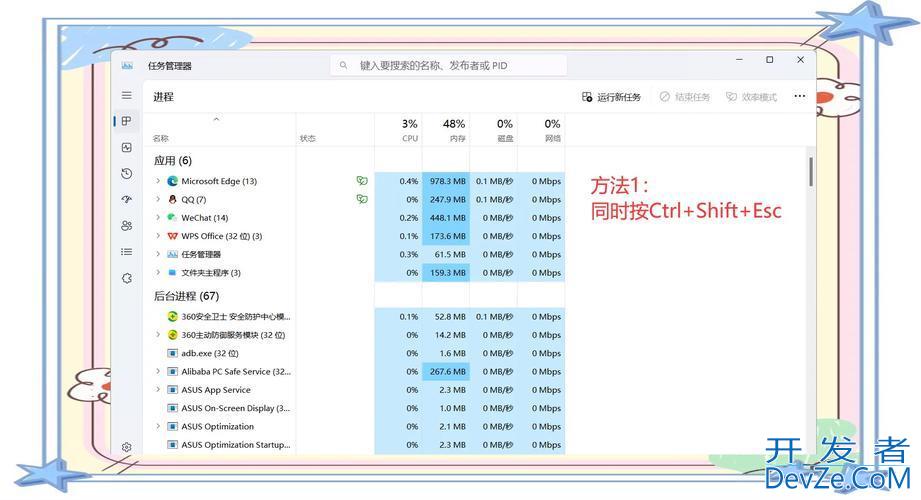The image size is (921, 500).
Task: Click the search magnifier icon
Action: click(344, 65)
